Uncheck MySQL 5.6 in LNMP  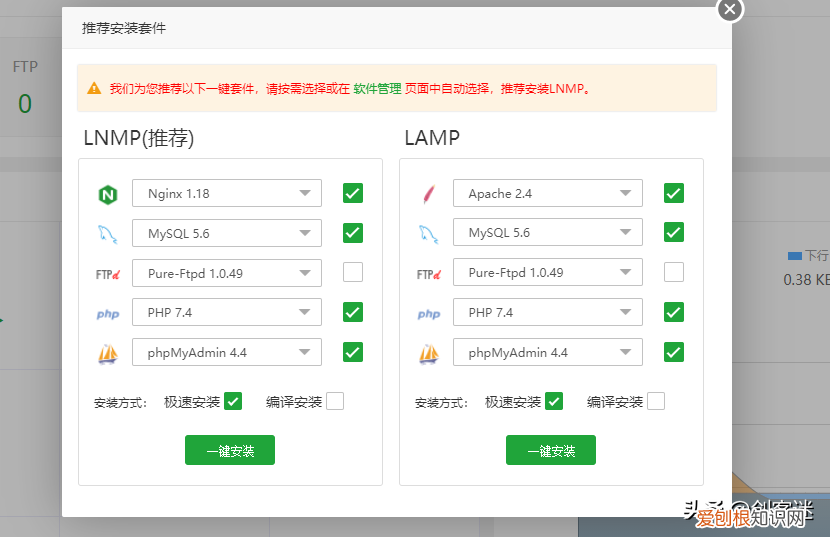click(353, 233)
